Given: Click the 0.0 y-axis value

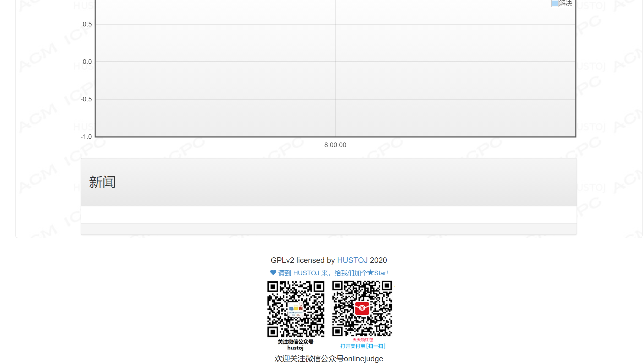Looking at the screenshot, I should pos(87,62).
